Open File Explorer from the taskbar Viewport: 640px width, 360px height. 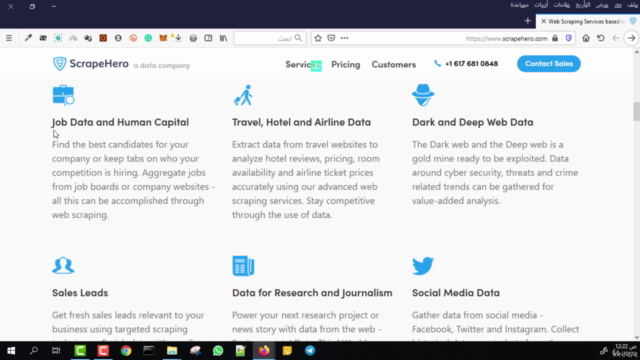(x=172, y=351)
